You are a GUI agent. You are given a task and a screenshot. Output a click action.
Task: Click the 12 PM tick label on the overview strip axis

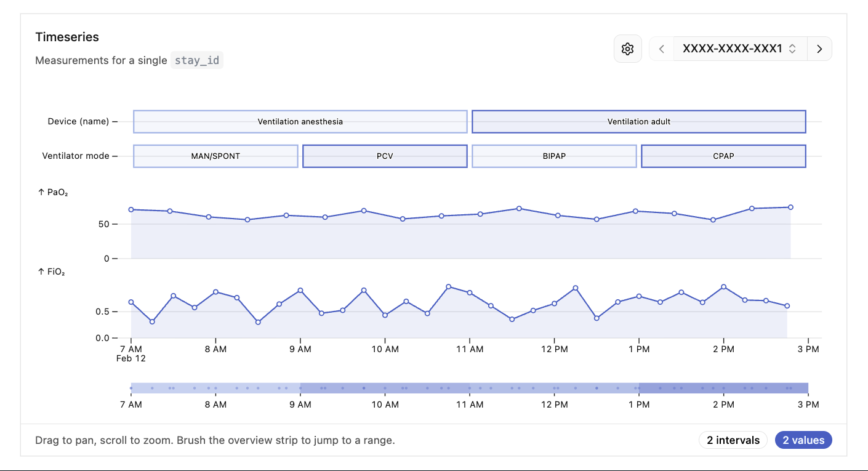point(554,405)
